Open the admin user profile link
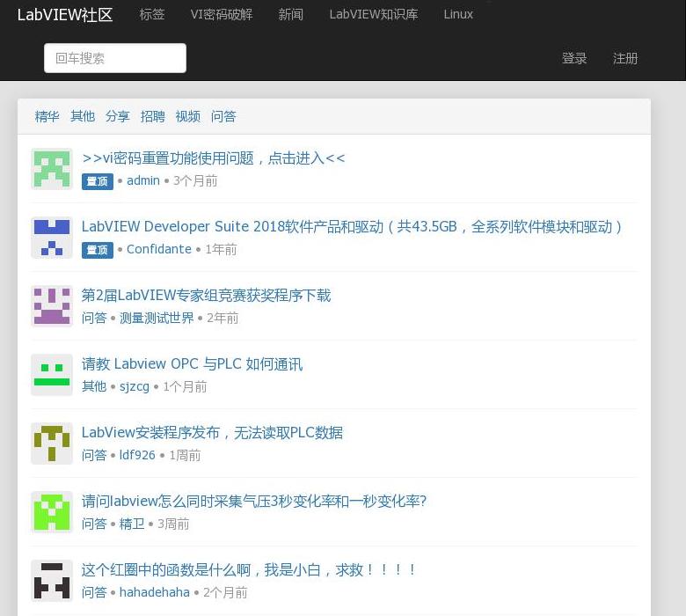This screenshot has width=686, height=616. pos(143,180)
